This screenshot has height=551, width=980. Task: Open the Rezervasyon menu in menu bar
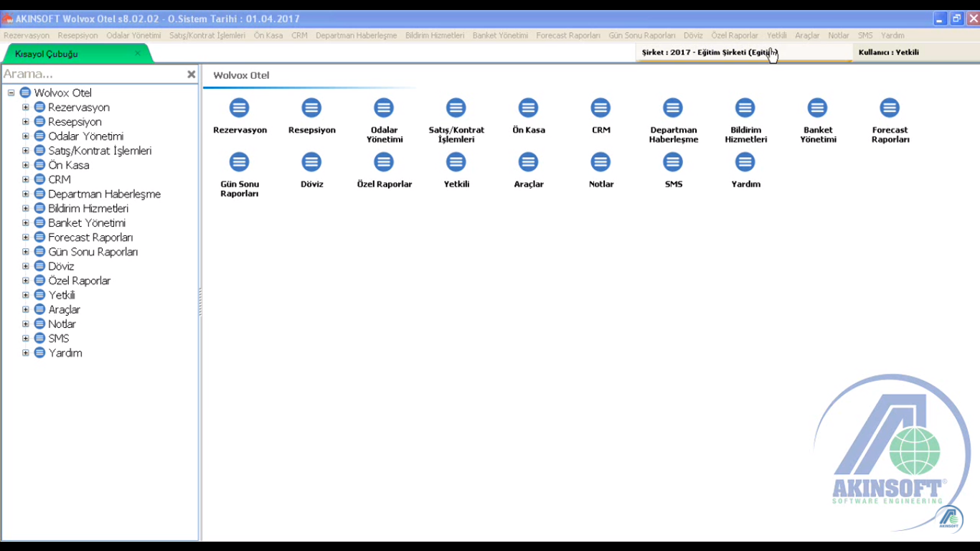coord(27,35)
